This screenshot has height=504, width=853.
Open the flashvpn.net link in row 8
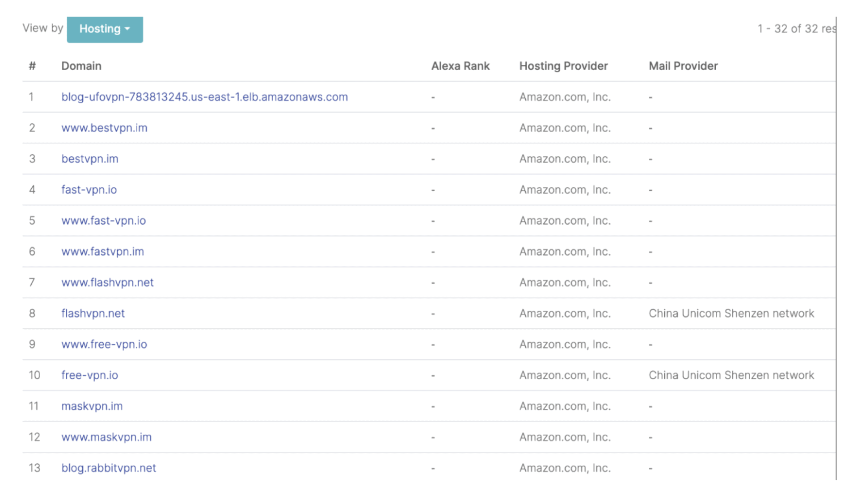point(93,313)
